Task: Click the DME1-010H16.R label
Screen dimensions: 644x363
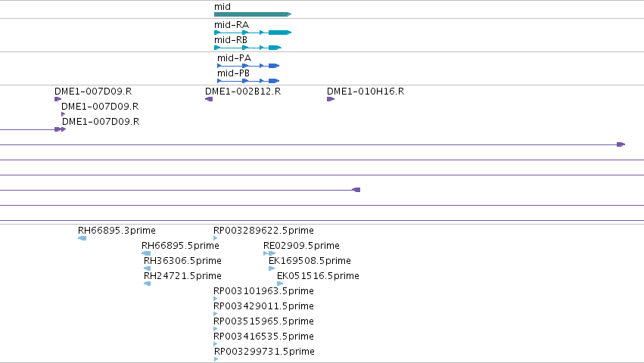Action: 366,92
